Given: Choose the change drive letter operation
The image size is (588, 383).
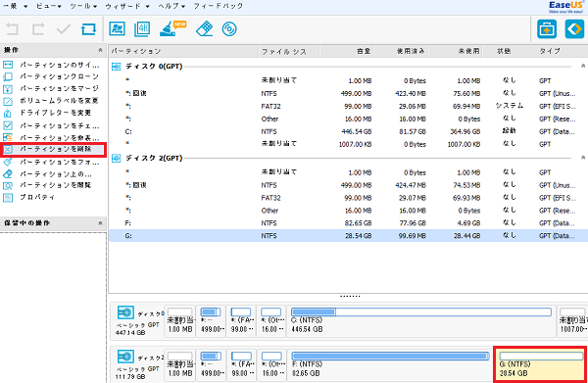Looking at the screenshot, I should [x=52, y=113].
